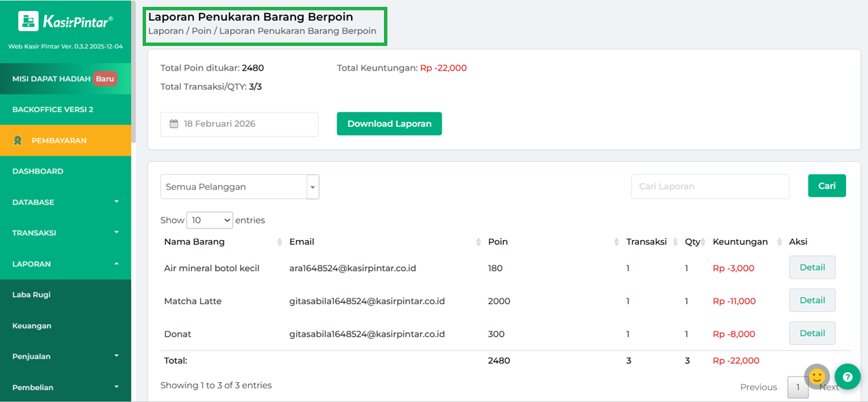This screenshot has width=868, height=402.
Task: Click the calendar icon in date field
Action: [174, 124]
